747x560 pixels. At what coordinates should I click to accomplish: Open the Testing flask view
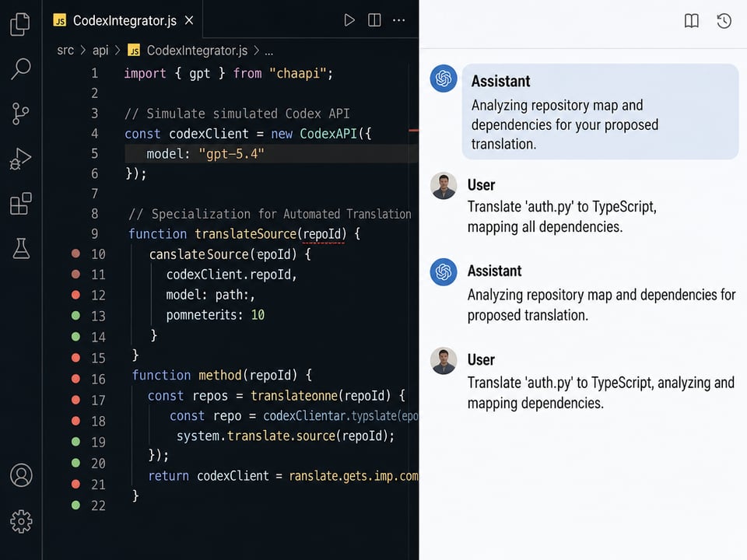point(21,248)
